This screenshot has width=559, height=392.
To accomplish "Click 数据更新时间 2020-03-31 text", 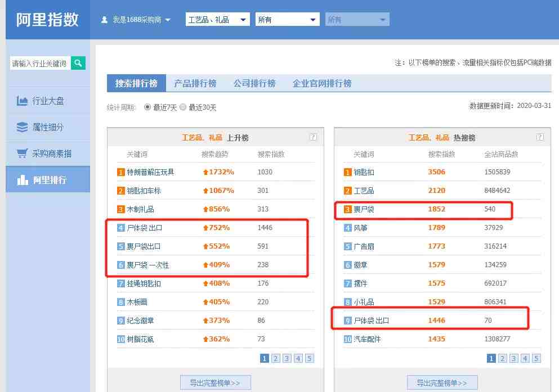I will pyautogui.click(x=510, y=106).
